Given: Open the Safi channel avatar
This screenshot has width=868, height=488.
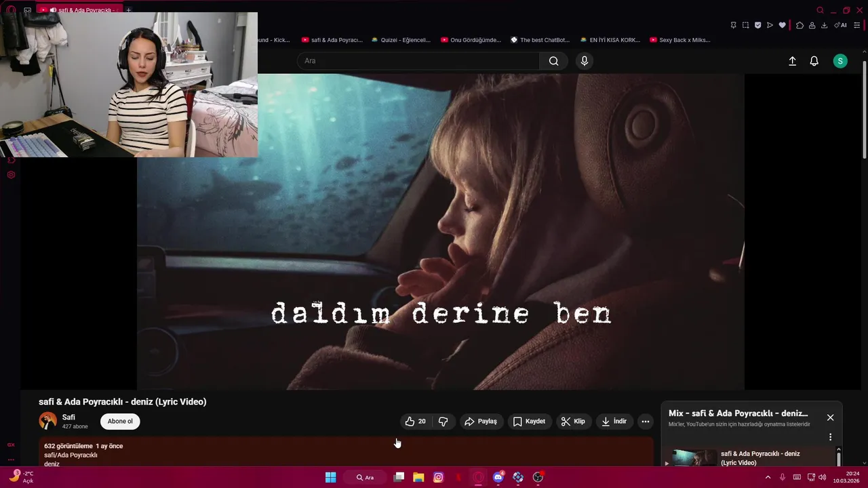Looking at the screenshot, I should coord(47,421).
